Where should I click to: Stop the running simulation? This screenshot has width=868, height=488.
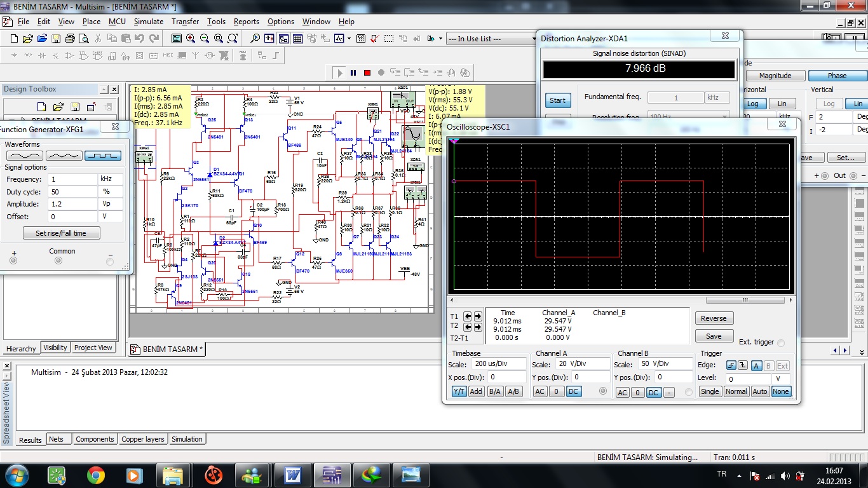pos(367,73)
